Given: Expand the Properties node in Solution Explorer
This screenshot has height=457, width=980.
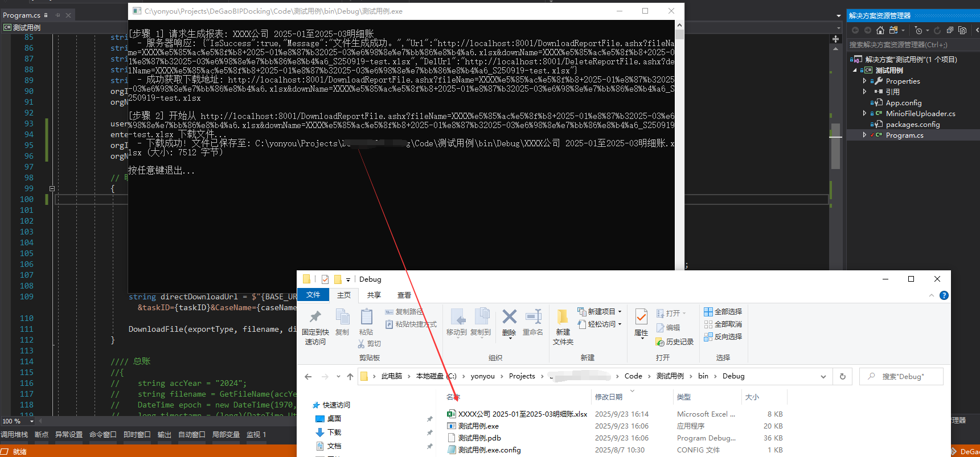Looking at the screenshot, I should (x=864, y=81).
